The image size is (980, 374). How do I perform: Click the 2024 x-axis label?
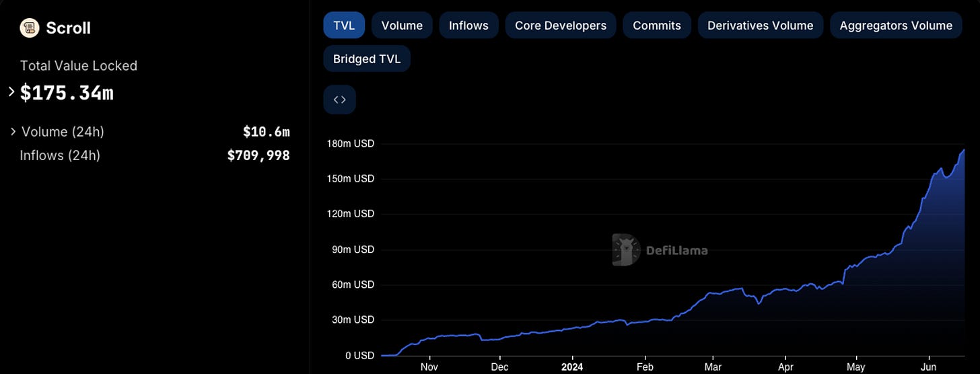click(572, 367)
